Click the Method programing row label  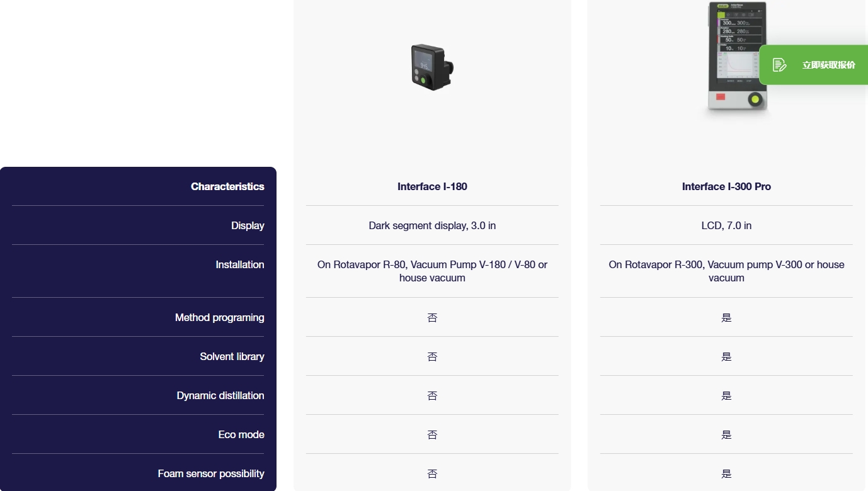[219, 317]
